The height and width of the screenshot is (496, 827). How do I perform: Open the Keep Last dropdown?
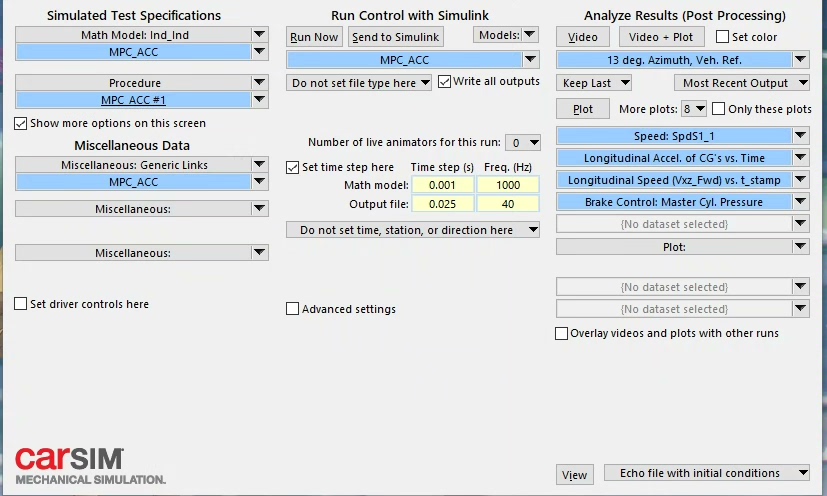pos(594,83)
